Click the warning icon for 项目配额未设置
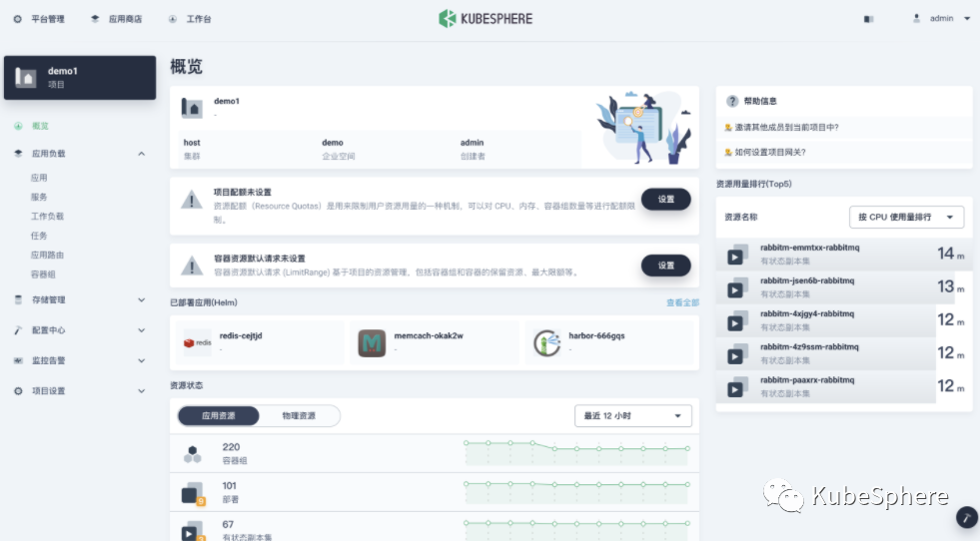The width and height of the screenshot is (980, 541). [191, 200]
